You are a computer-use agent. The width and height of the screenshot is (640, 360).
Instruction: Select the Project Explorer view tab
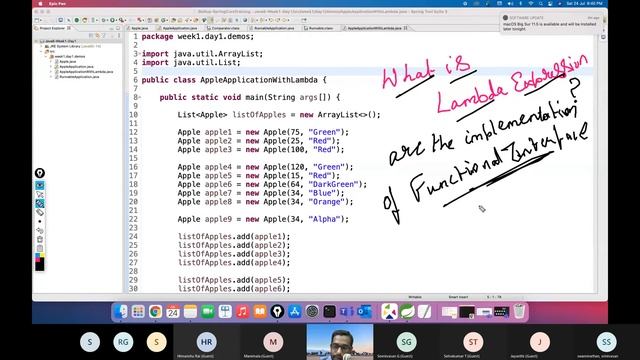[x=52, y=28]
